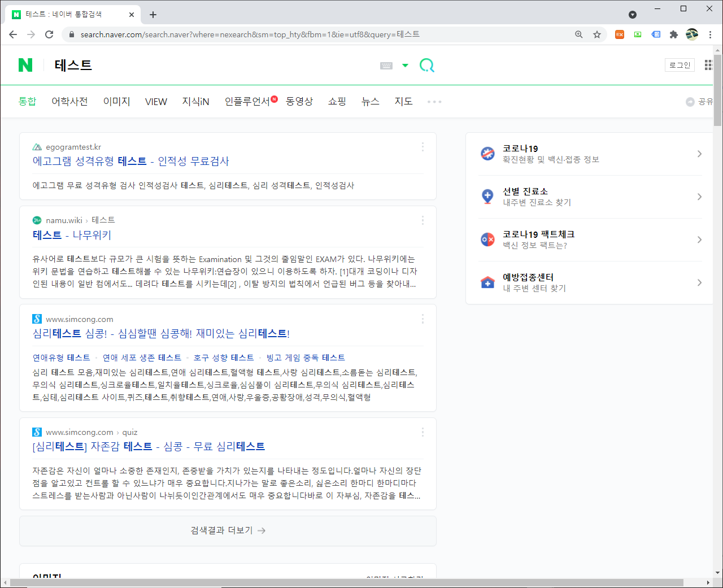Click egogramtest.kr site favicon
The image size is (723, 588).
pos(37,147)
